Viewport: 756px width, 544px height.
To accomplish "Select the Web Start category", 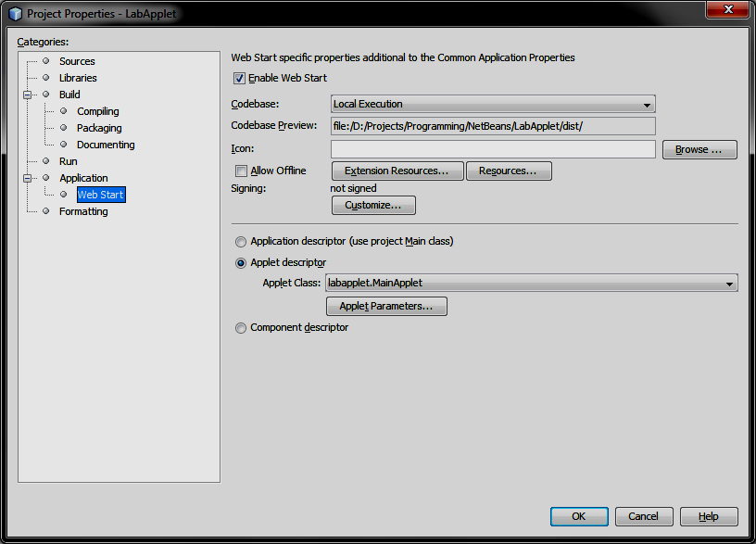I will (x=101, y=195).
